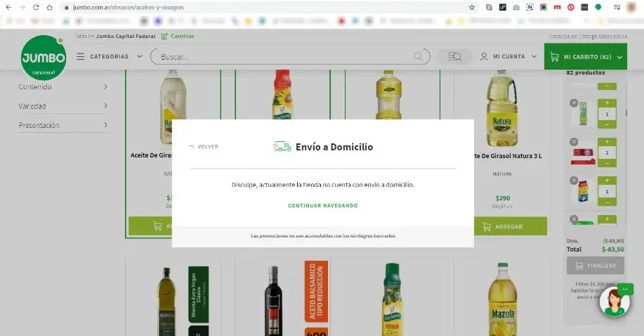644x336 pixels.
Task: Open the balsamic vinegar reduction product image
Action: click(273, 300)
